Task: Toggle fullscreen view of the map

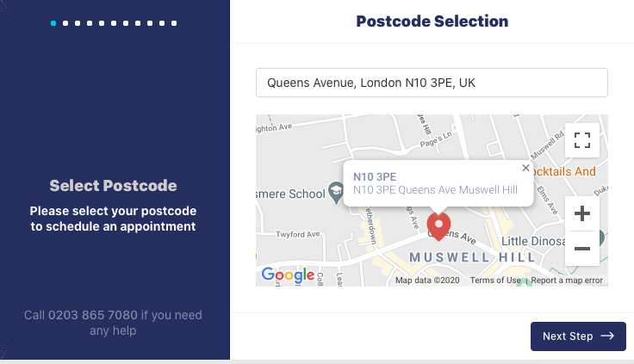Action: click(x=582, y=139)
